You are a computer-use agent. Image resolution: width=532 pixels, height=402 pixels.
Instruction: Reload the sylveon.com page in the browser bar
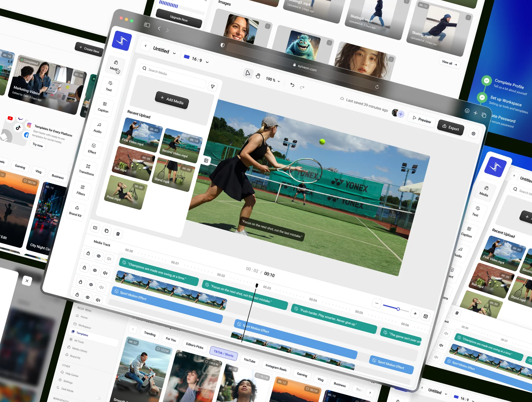click(377, 87)
